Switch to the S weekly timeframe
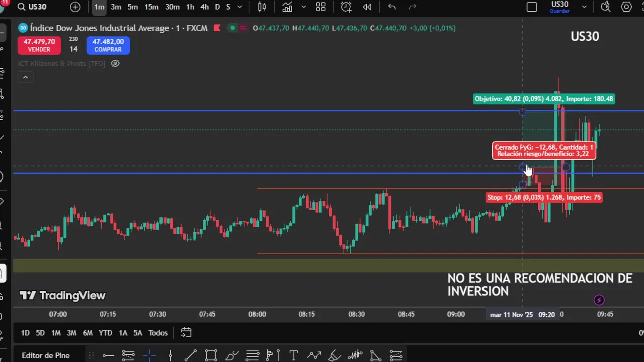 click(x=228, y=7)
